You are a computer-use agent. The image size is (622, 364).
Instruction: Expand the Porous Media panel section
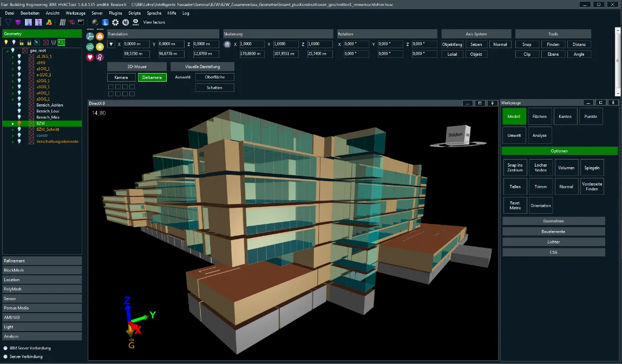coord(42,308)
